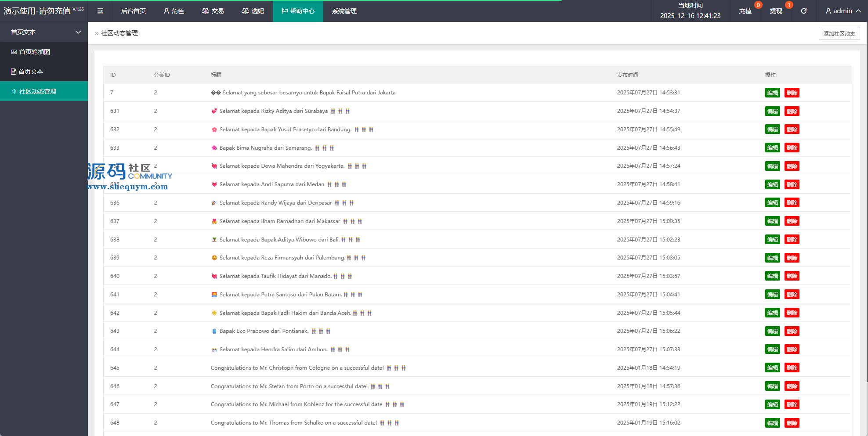This screenshot has height=436, width=868.
Task: Expand the admin user dropdown
Action: tap(843, 11)
